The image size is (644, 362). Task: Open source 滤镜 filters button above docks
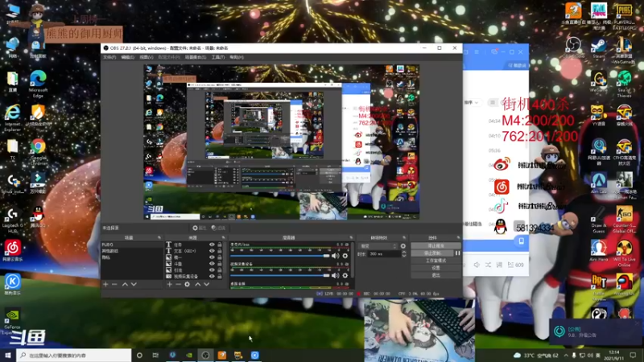point(218,228)
